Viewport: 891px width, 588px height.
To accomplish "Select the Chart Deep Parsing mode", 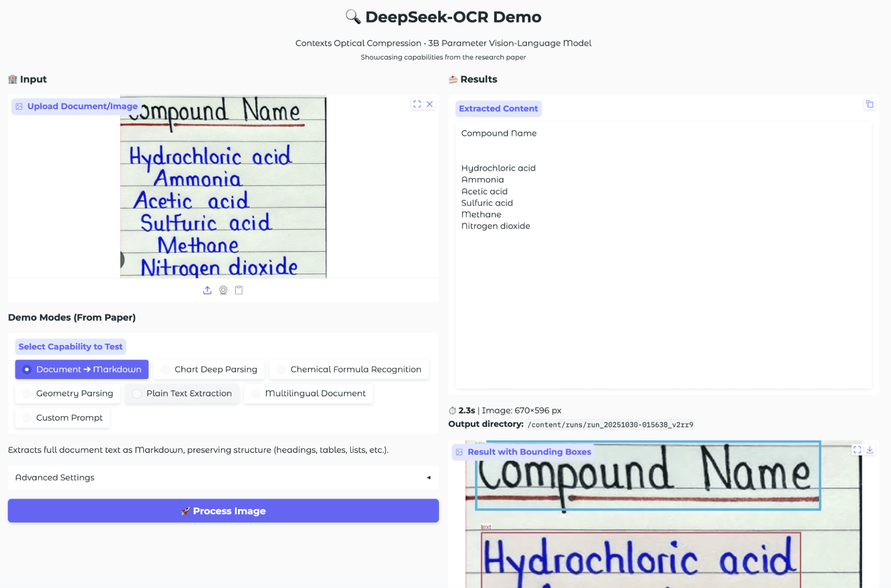I will (x=209, y=369).
